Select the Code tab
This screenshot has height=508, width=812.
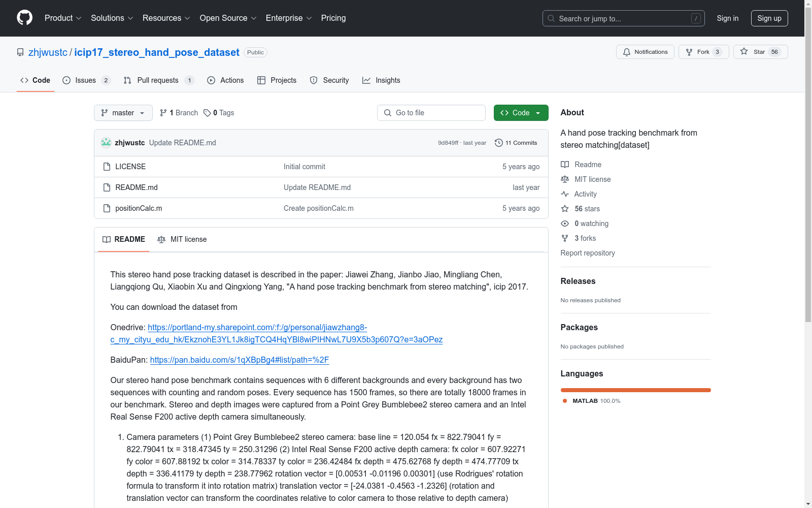(36, 80)
